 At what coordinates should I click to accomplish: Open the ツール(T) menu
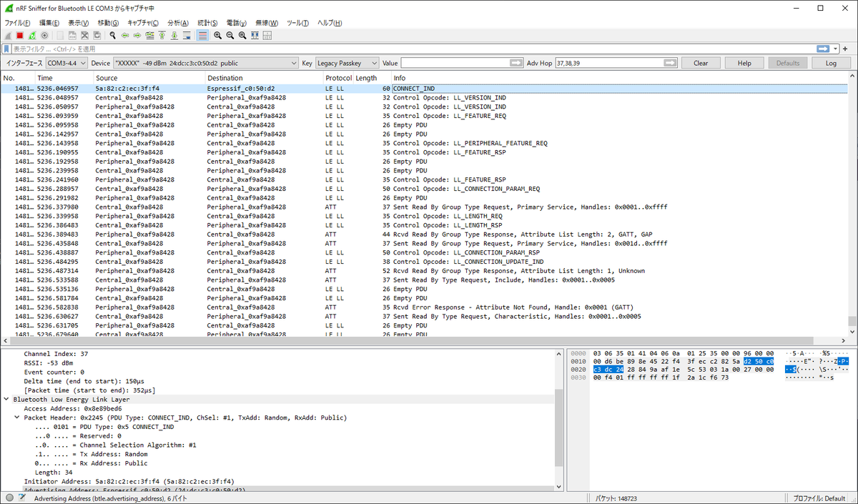297,23
